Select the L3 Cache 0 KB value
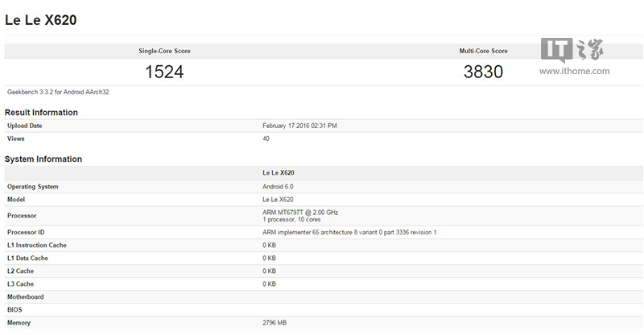 click(x=270, y=284)
